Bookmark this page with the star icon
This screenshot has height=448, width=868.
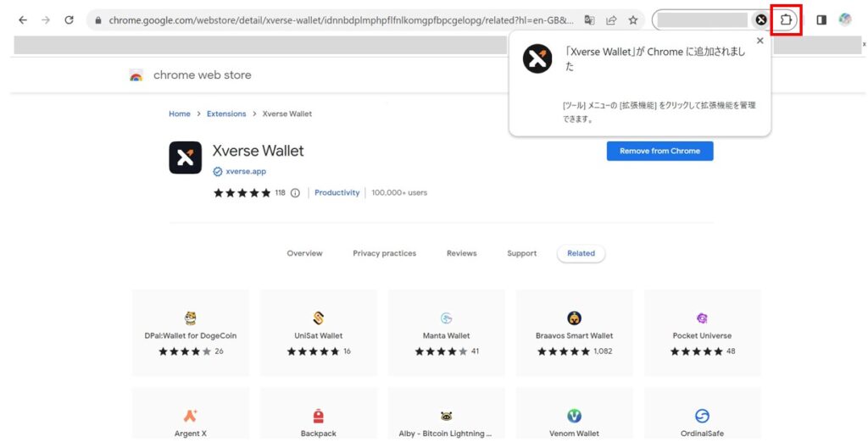[x=632, y=20]
